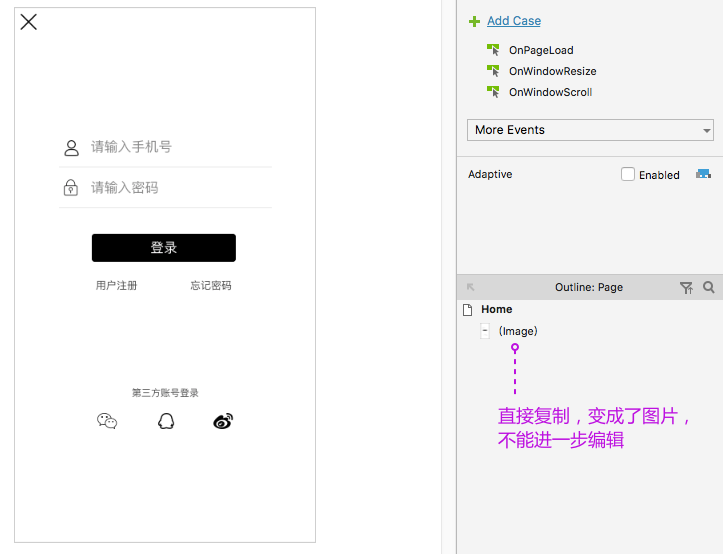Screen dimensions: 723x554
Task: Click the pop-out arrow icon in Outline header
Action: click(470, 287)
